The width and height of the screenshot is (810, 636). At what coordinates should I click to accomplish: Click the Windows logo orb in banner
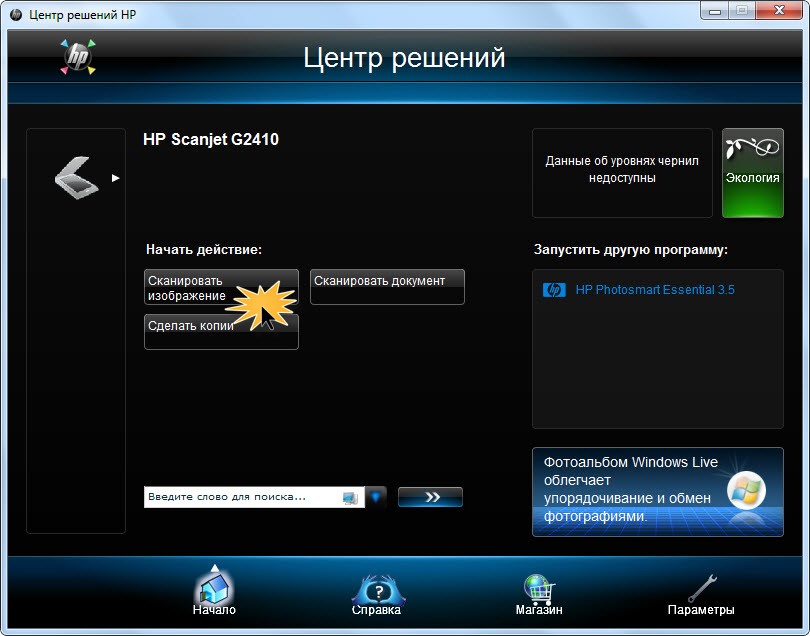click(746, 490)
